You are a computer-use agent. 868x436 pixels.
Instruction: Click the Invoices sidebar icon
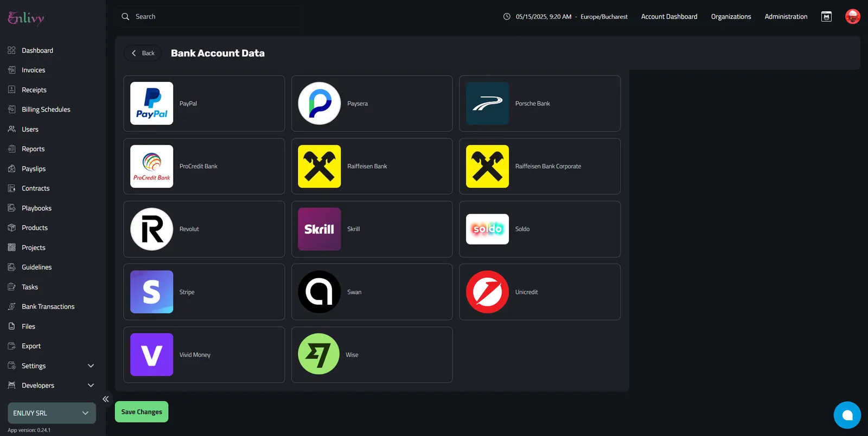click(x=11, y=70)
